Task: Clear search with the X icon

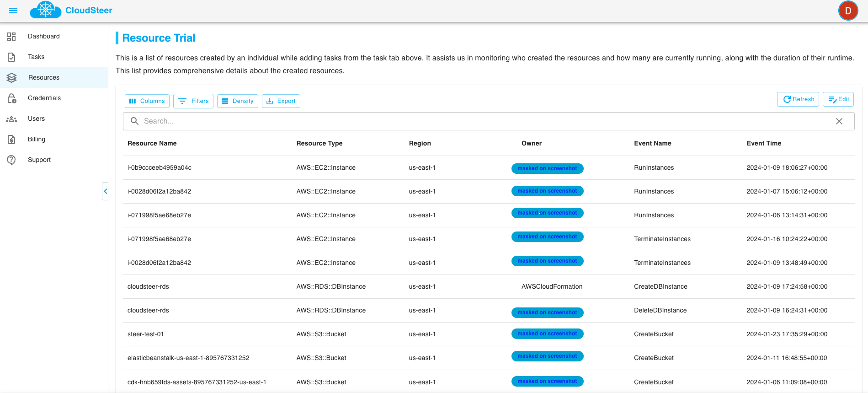Action: tap(839, 121)
